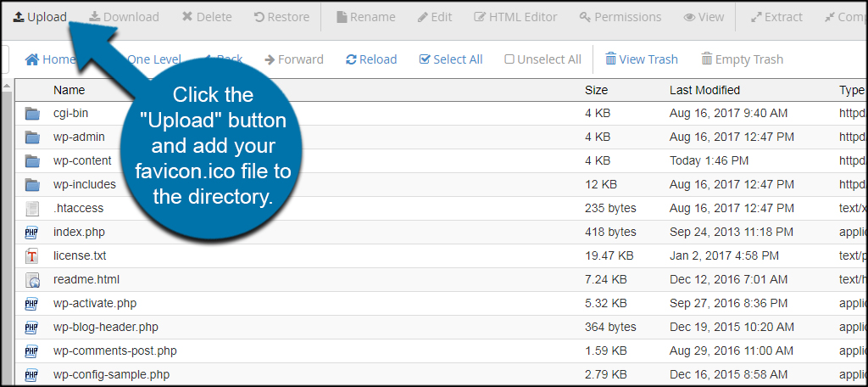
Task: Click Unselect All files
Action: [x=543, y=59]
